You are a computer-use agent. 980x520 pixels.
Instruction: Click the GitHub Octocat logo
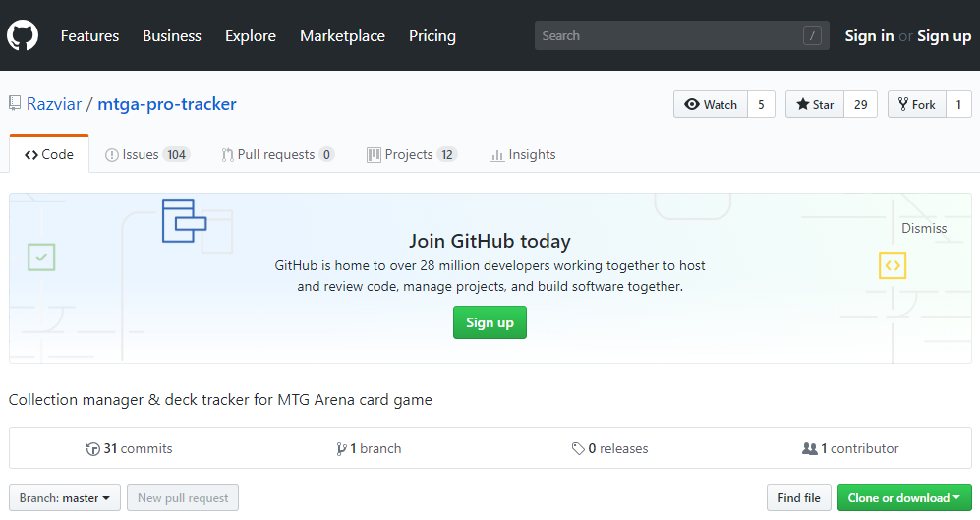[23, 36]
